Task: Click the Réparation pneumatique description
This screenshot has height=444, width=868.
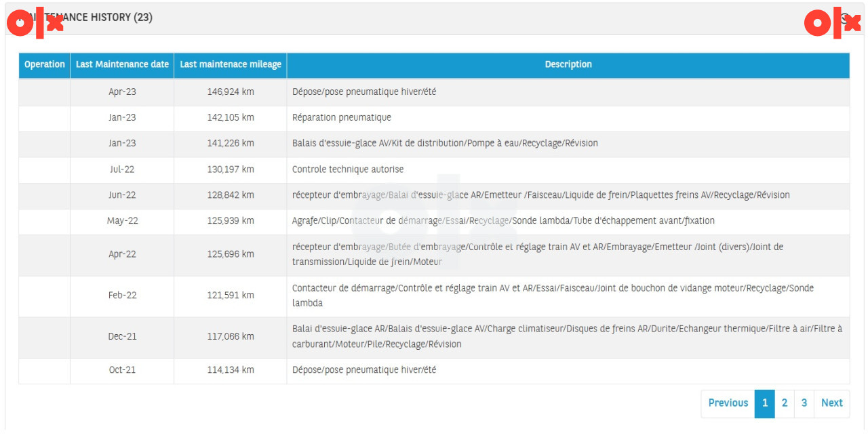Action: (x=342, y=117)
